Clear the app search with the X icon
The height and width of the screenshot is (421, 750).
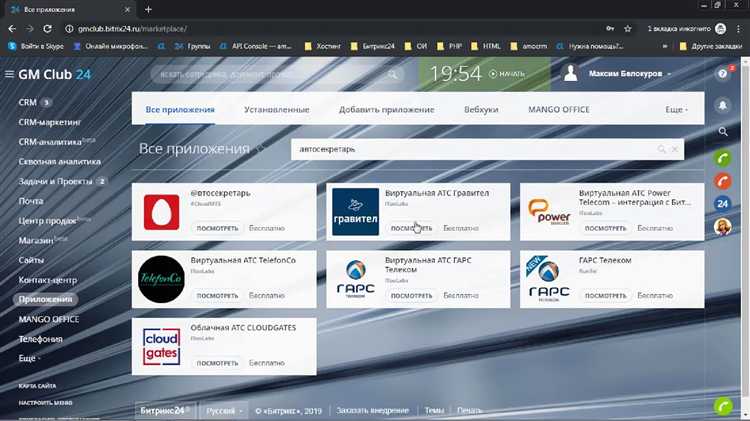coord(674,149)
